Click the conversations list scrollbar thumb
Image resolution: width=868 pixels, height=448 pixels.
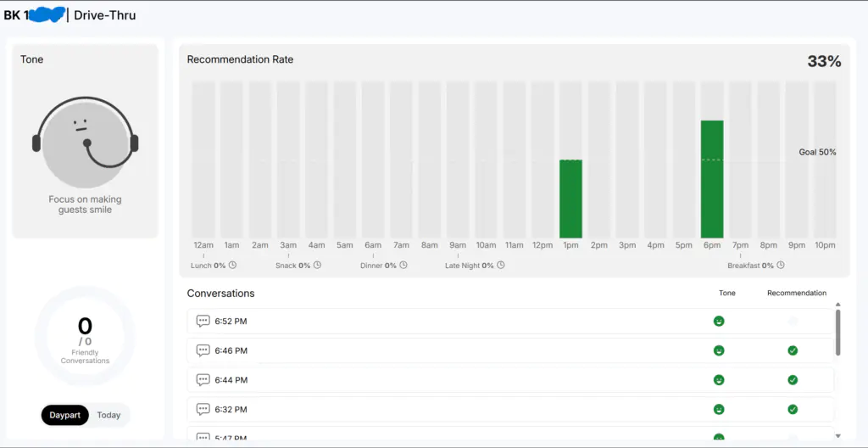pyautogui.click(x=838, y=332)
